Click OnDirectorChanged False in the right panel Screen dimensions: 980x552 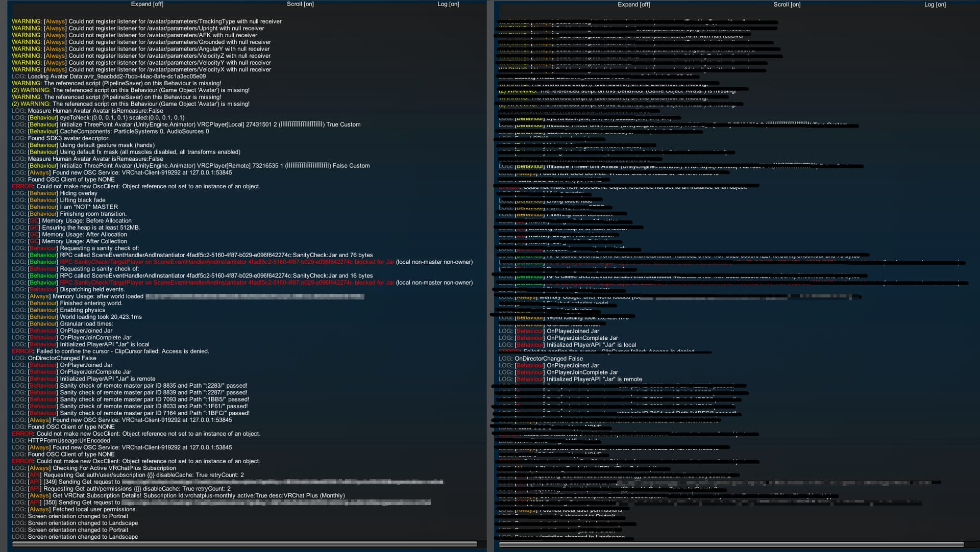click(548, 359)
